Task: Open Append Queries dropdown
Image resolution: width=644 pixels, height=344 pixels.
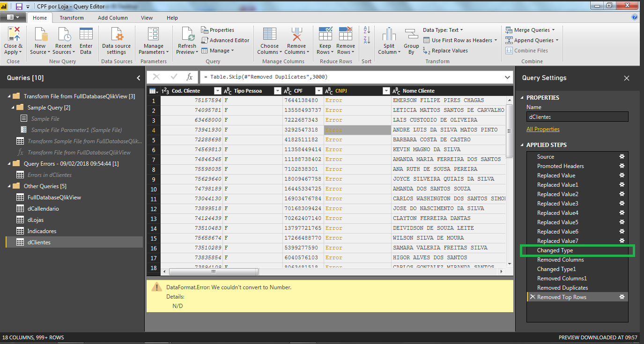Action: pyautogui.click(x=532, y=40)
